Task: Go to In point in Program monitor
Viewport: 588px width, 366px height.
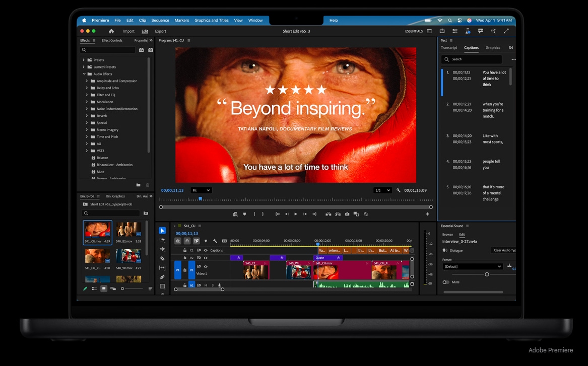Action: (x=278, y=214)
